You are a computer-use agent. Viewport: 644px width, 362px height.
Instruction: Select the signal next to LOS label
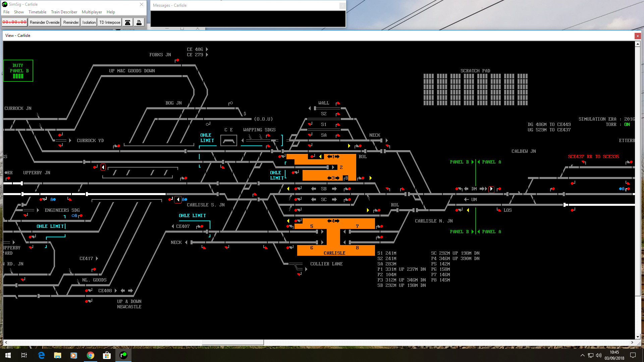pos(499,210)
